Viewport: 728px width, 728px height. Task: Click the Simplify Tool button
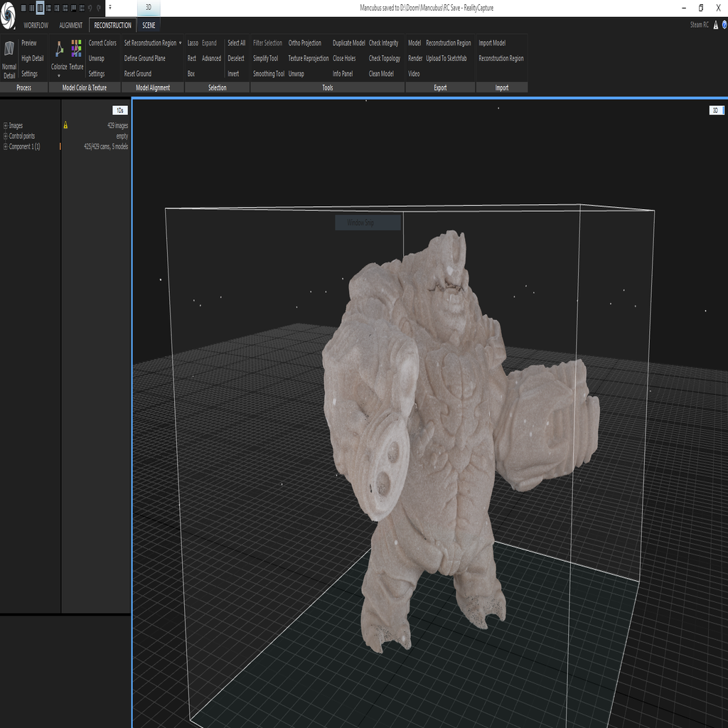click(x=265, y=58)
